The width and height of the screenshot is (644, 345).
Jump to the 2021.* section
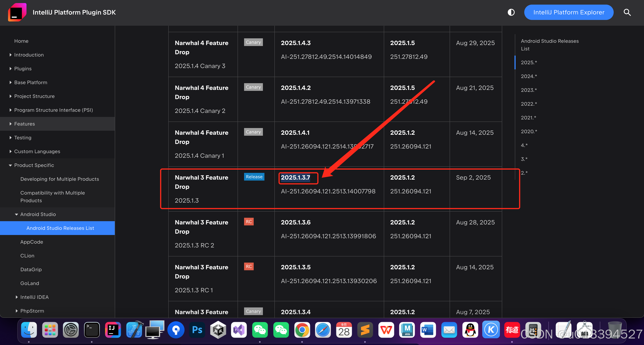(528, 117)
